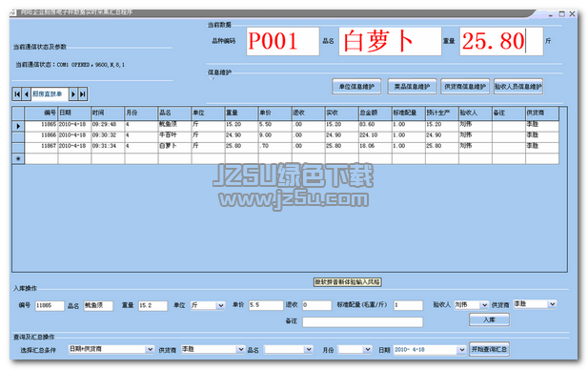Click the 总金额 column header

click(375, 113)
